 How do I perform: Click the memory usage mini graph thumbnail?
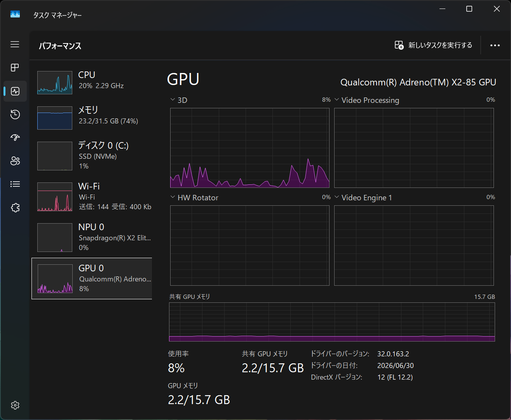tap(55, 118)
